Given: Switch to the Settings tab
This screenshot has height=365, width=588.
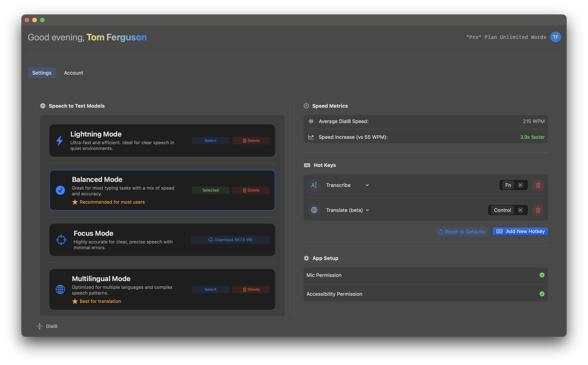Looking at the screenshot, I should click(x=42, y=73).
